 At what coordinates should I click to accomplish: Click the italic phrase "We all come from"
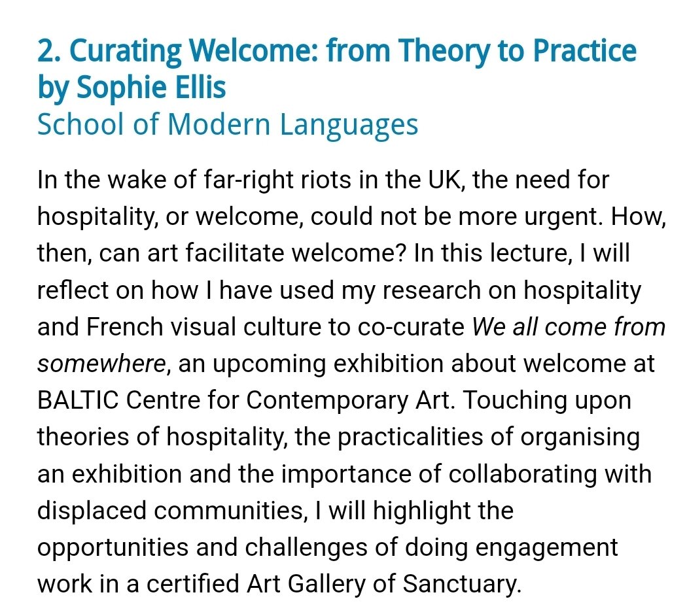click(x=568, y=326)
